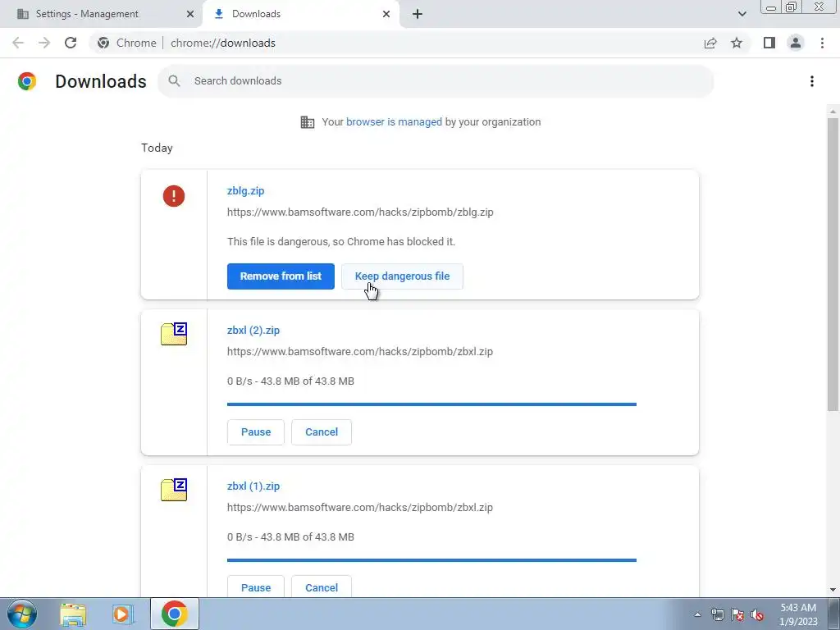The width and height of the screenshot is (840, 630).
Task: Open Windows Explorer from the taskbar
Action: [x=73, y=614]
